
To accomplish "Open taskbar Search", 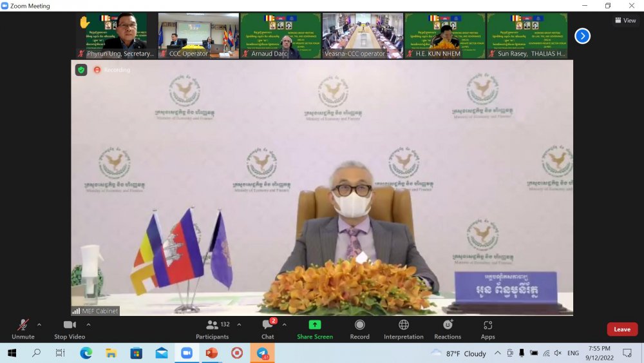I will (37, 353).
